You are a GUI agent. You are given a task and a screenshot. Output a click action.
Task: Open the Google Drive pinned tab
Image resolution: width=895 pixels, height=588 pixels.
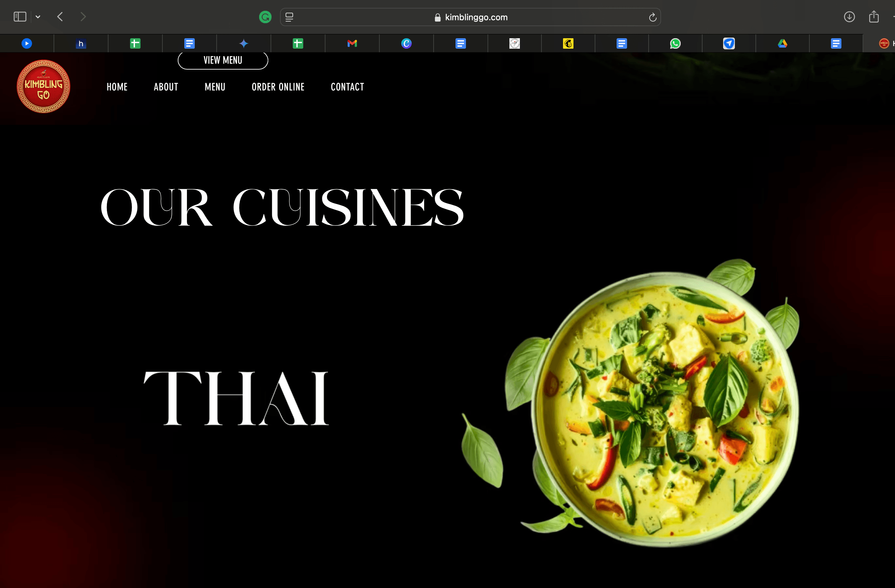tap(783, 44)
